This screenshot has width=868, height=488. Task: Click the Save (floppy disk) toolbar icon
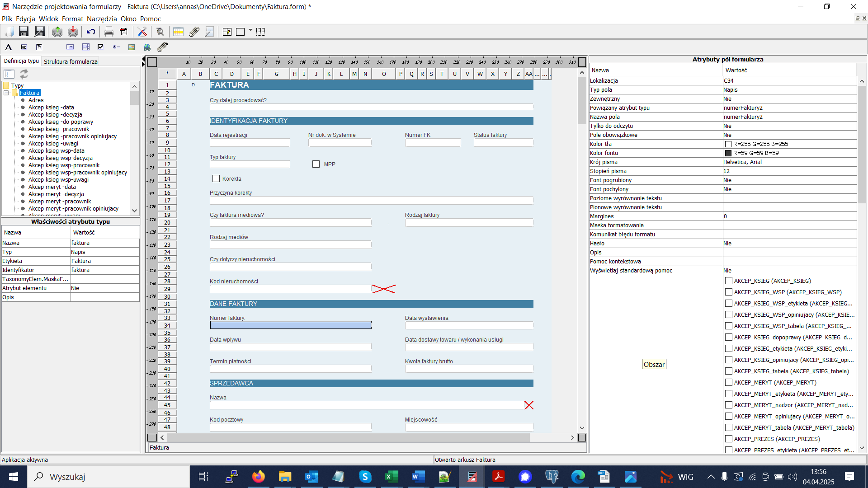point(24,32)
